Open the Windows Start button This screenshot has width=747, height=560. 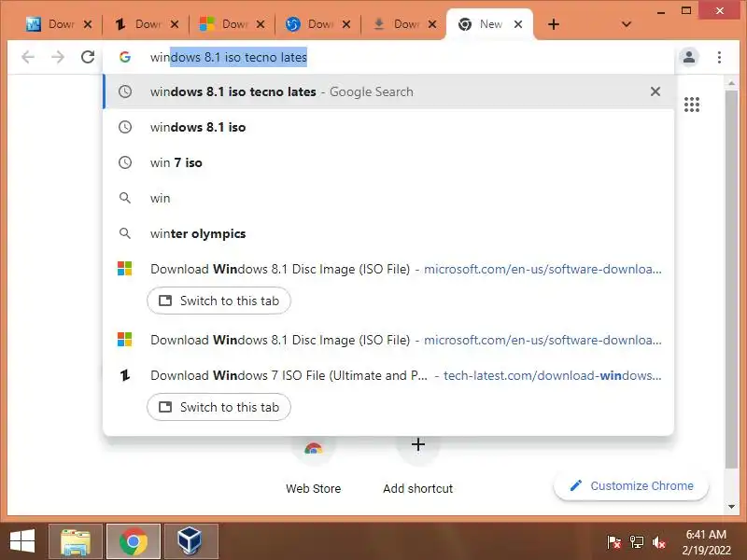[x=22, y=541]
